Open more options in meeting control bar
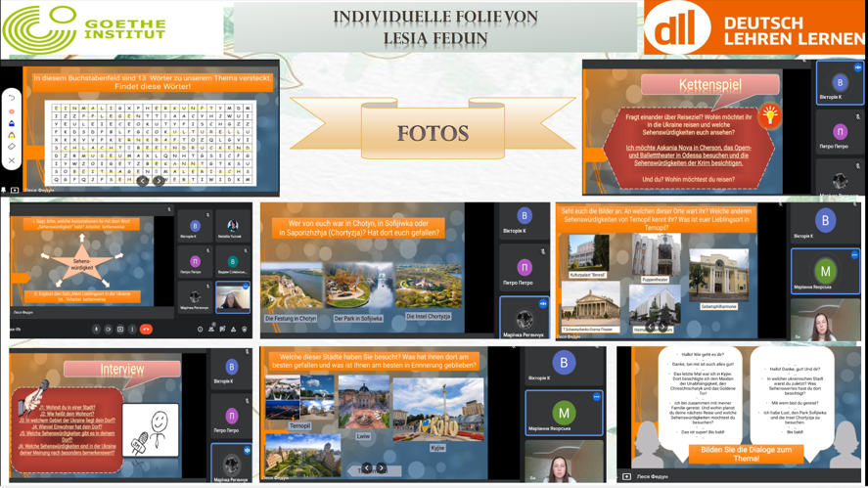This screenshot has width=868, height=488. pos(132,330)
